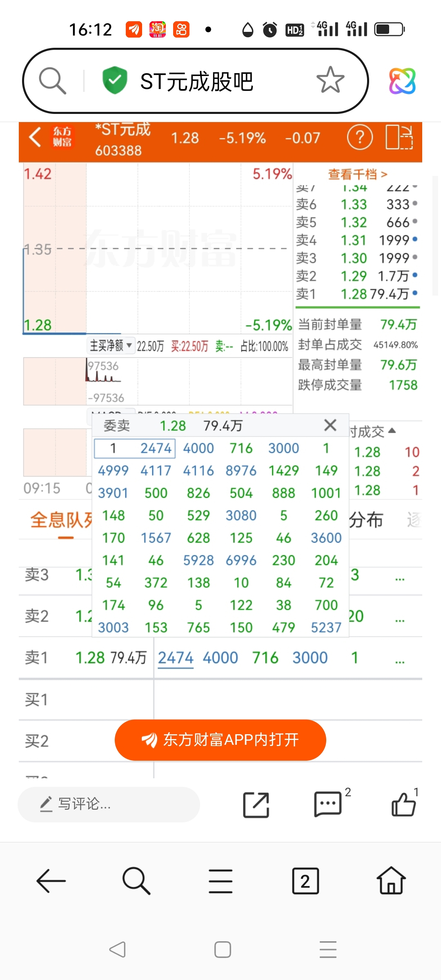
Task: Tap the 4000 order in the 卖1 queue row
Action: tap(220, 658)
